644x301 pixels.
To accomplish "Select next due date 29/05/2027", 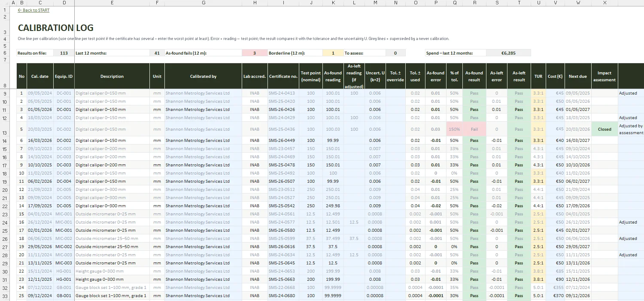I will click(x=578, y=246).
